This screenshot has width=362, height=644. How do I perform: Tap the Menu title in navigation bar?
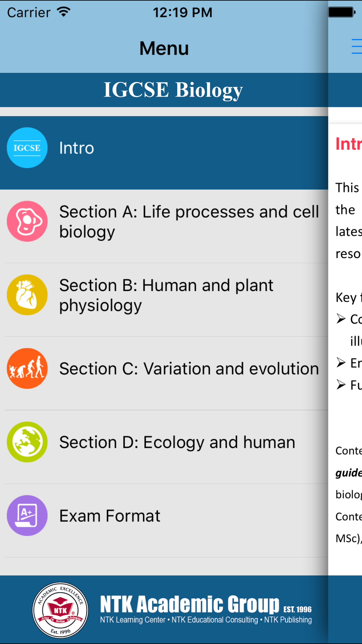click(x=164, y=48)
